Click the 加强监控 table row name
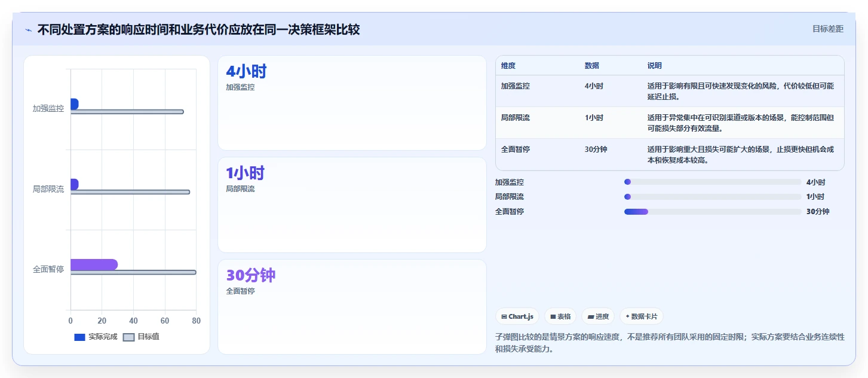 click(516, 86)
